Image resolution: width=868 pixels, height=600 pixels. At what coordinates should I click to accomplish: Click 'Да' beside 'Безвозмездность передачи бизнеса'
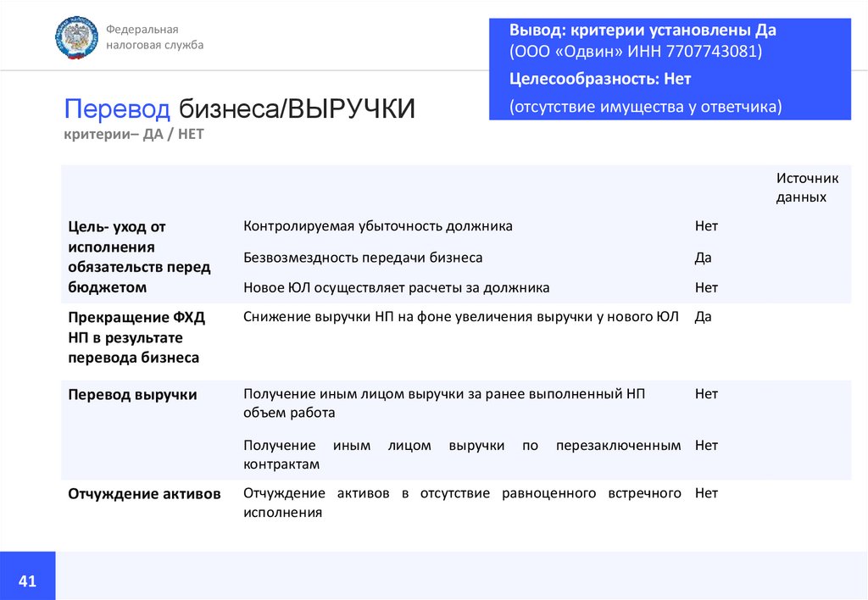coord(703,258)
